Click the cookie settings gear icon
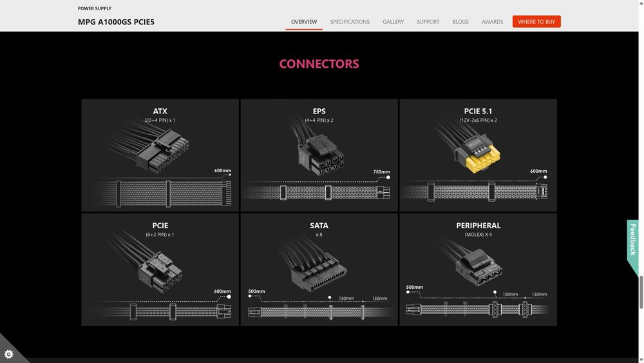Screen dimensions: 644x363 [8, 354]
